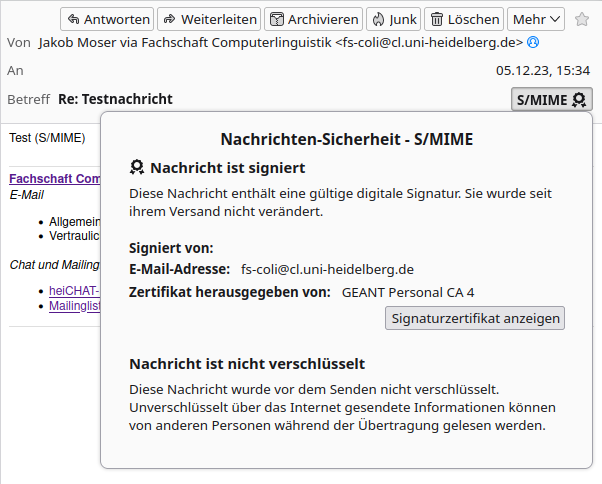Click the popup title Nachrichten-Sicherheit - S/MIME
The image size is (602, 484).
click(x=347, y=139)
